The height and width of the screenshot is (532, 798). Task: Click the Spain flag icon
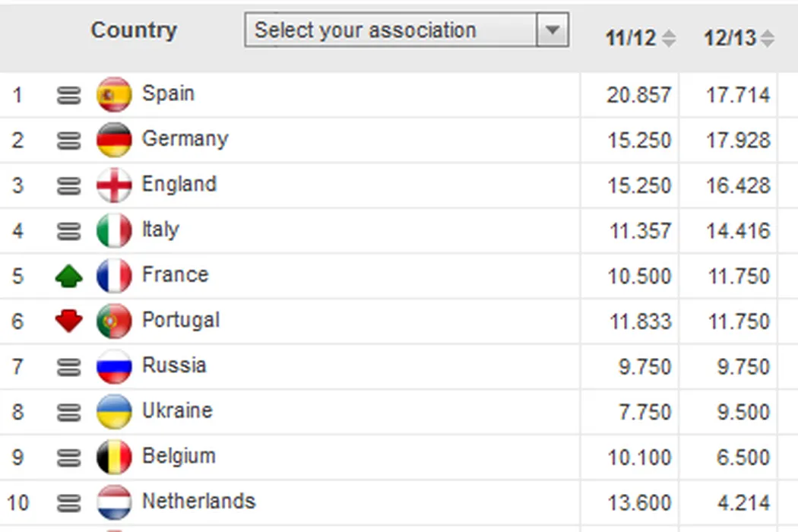[114, 95]
